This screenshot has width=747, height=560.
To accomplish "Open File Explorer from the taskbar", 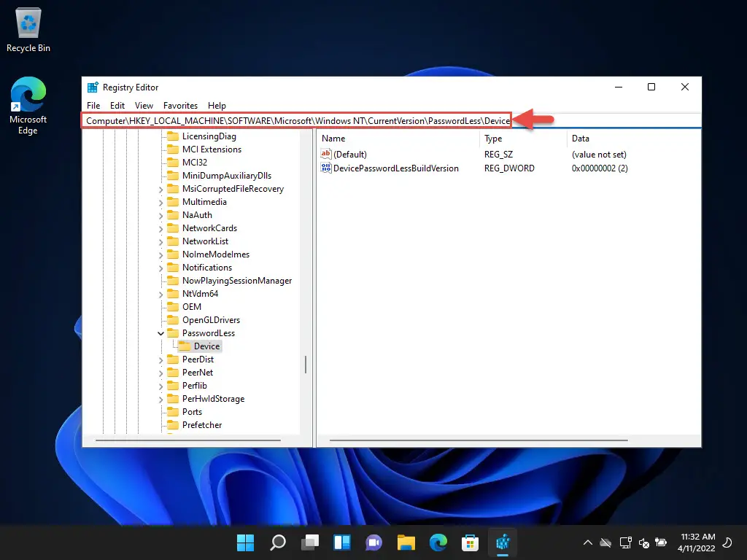I will click(x=406, y=542).
